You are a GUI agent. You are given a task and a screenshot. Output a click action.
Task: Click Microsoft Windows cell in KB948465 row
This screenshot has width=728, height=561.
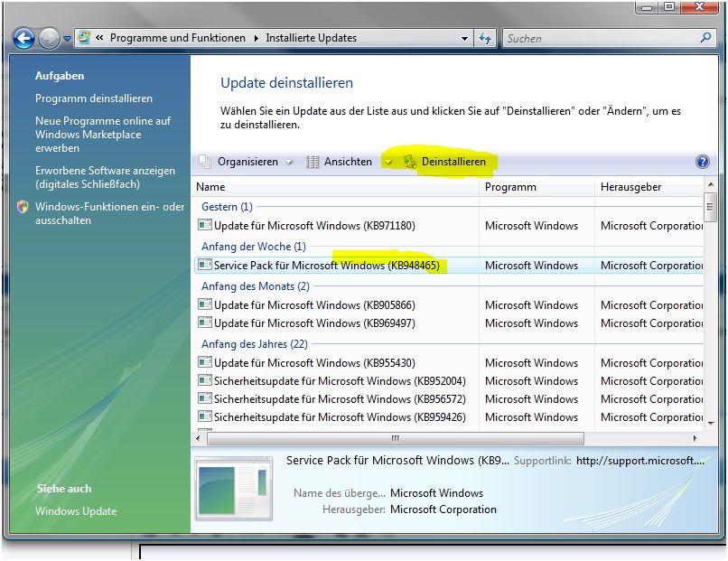pos(531,266)
